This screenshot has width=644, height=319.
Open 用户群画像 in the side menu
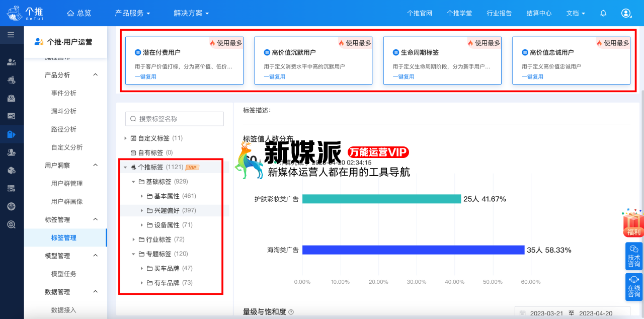67,201
